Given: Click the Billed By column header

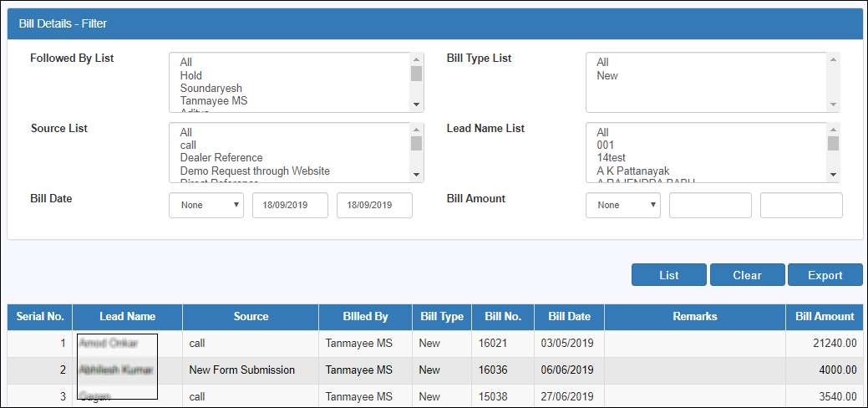Looking at the screenshot, I should [x=365, y=317].
